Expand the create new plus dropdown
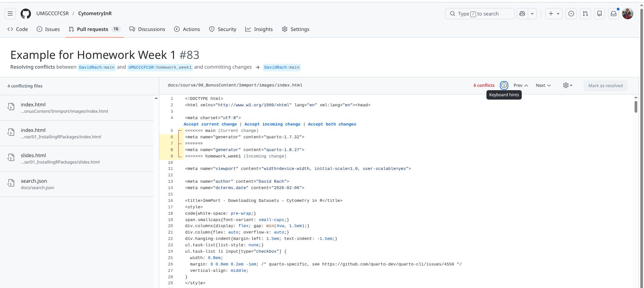 [554, 13]
